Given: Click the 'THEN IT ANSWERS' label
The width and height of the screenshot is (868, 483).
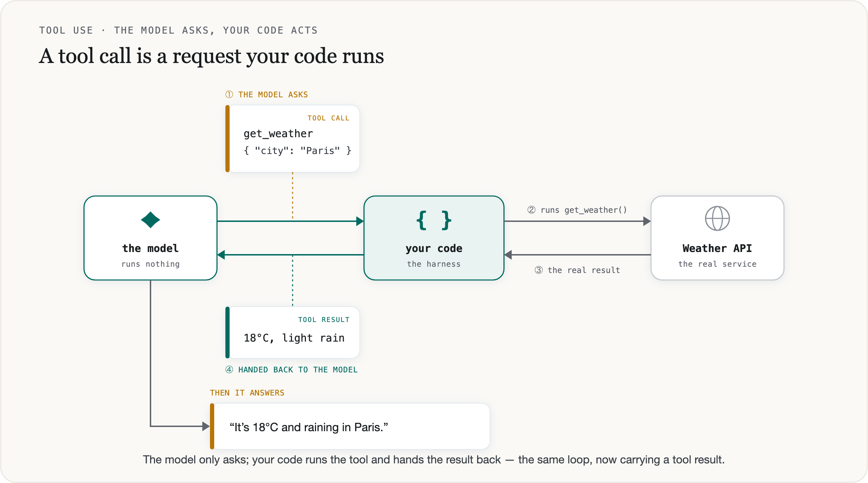Looking at the screenshot, I should 247,393.
